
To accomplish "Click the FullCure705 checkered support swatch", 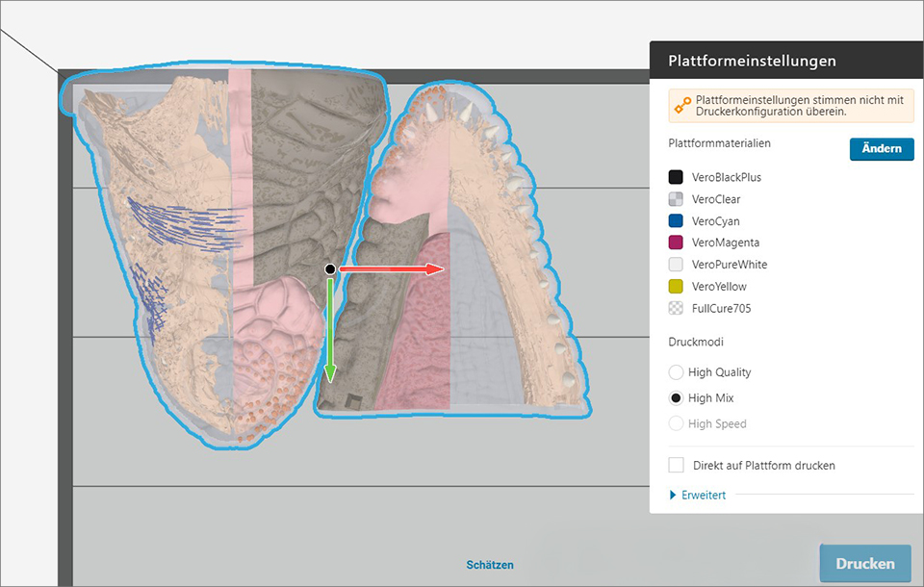I will pos(676,309).
